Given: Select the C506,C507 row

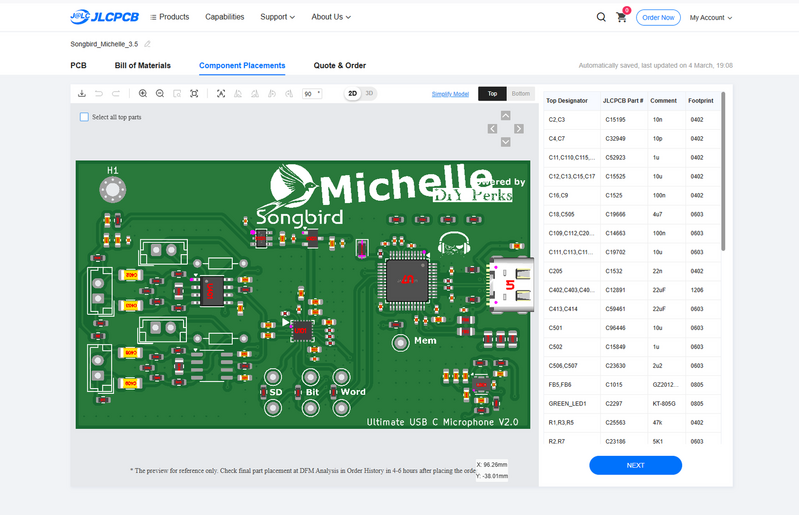Looking at the screenshot, I should 632,366.
